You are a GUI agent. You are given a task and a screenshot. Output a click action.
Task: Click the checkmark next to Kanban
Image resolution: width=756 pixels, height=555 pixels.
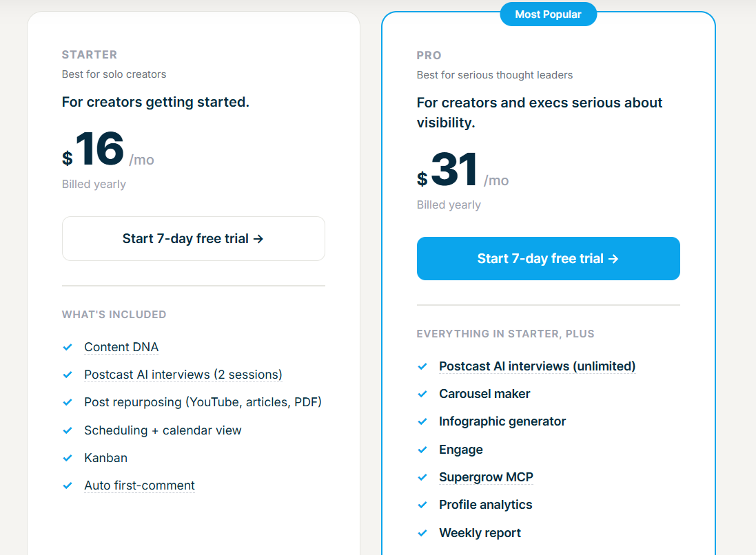pyautogui.click(x=68, y=458)
